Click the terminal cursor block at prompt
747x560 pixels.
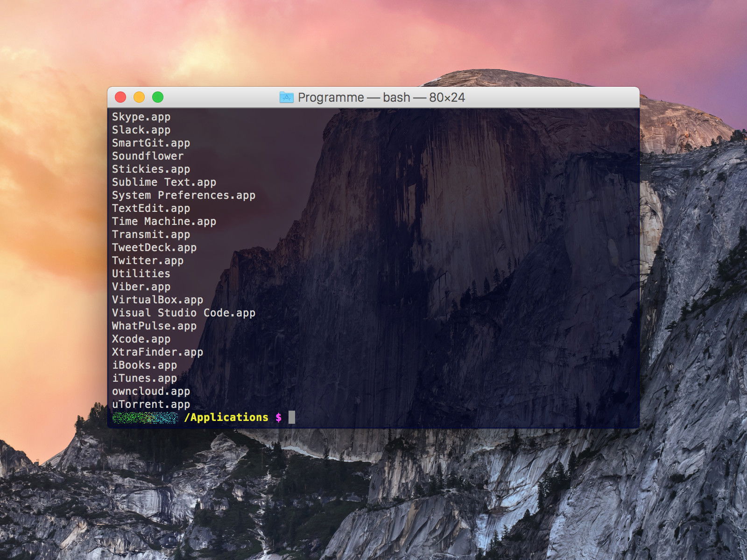292,418
